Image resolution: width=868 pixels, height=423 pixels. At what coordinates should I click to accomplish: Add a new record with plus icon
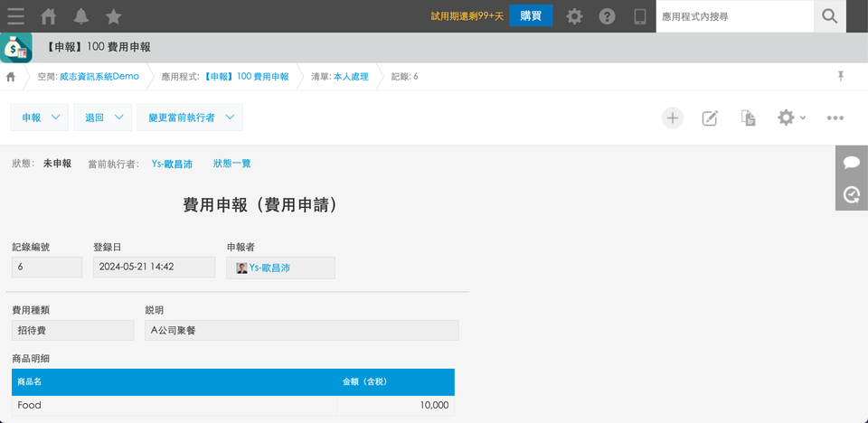pyautogui.click(x=673, y=117)
